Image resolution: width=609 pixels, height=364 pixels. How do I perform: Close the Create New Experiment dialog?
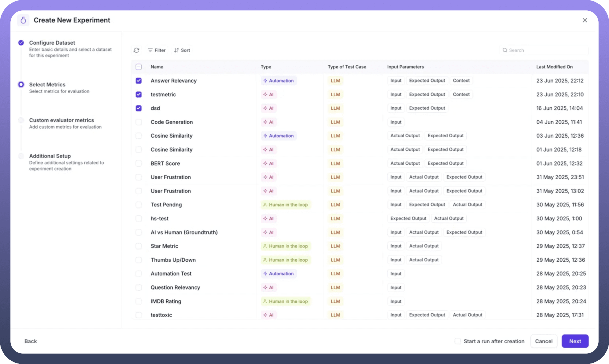pos(585,20)
